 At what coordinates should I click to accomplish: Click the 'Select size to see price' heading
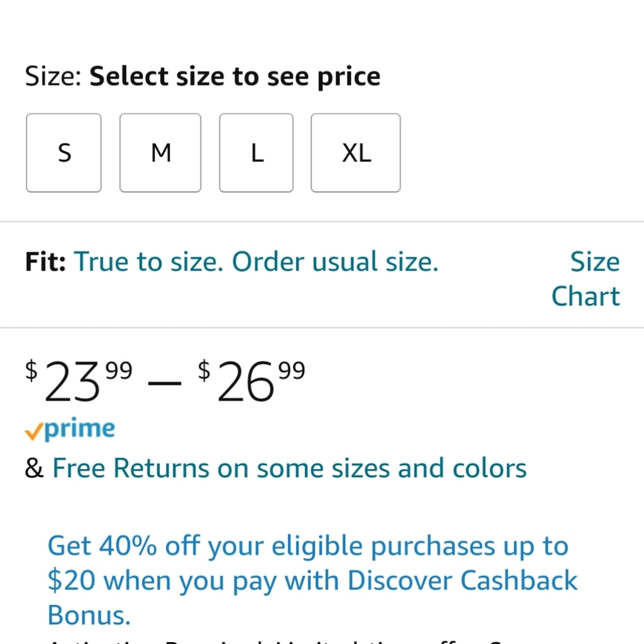235,77
